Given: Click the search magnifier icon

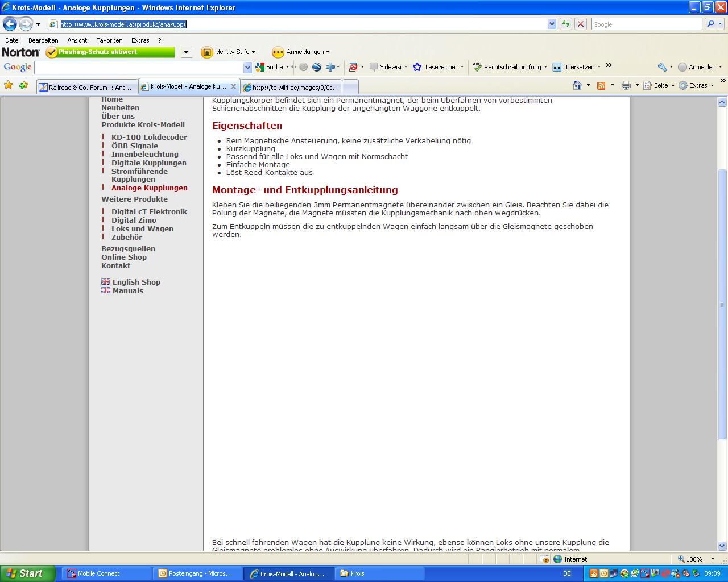Looking at the screenshot, I should click(x=710, y=24).
